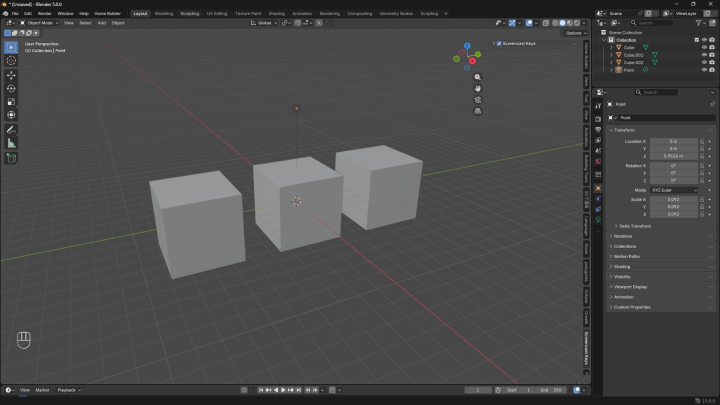Toggle camera view in the viewport
The height and width of the screenshot is (405, 720).
coord(478,100)
